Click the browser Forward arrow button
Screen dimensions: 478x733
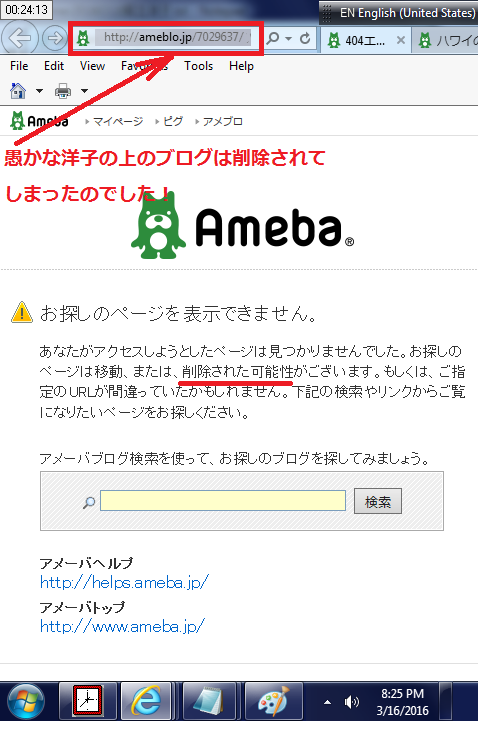tap(54, 38)
